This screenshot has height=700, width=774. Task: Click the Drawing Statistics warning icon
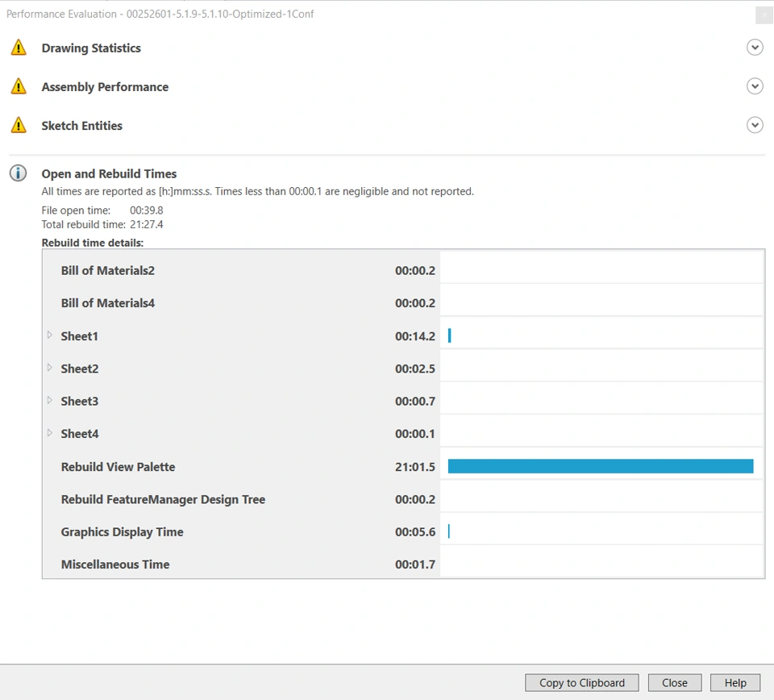point(19,48)
